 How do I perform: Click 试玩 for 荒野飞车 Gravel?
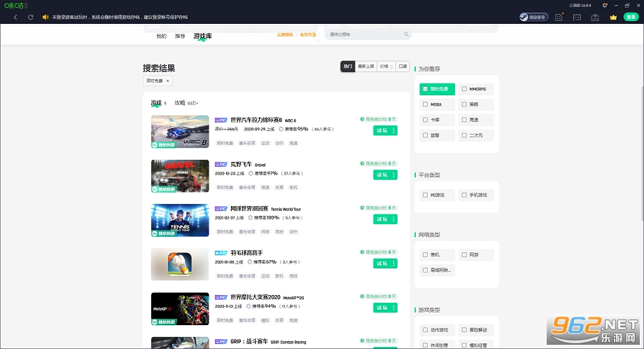click(x=382, y=174)
